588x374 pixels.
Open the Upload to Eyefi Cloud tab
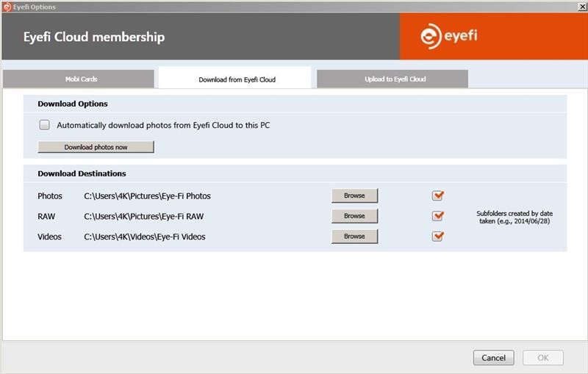coord(392,79)
